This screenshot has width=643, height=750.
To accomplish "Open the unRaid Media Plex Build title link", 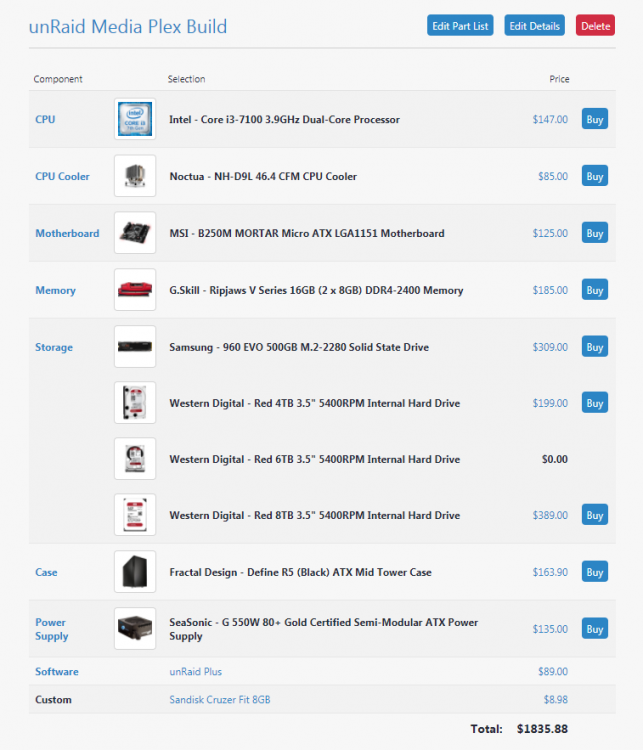I will (x=128, y=26).
